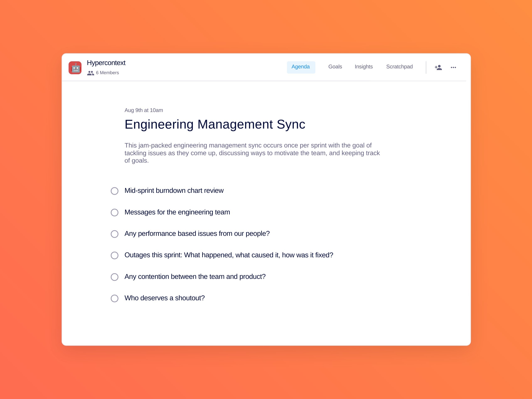Image resolution: width=532 pixels, height=399 pixels.
Task: Click the Outages this sprint agenda text
Action: (229, 255)
